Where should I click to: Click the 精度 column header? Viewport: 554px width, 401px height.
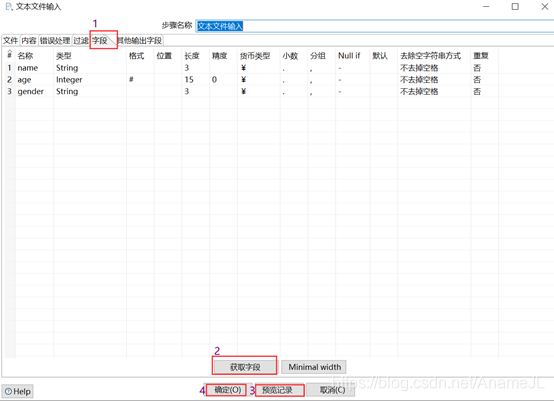click(219, 56)
